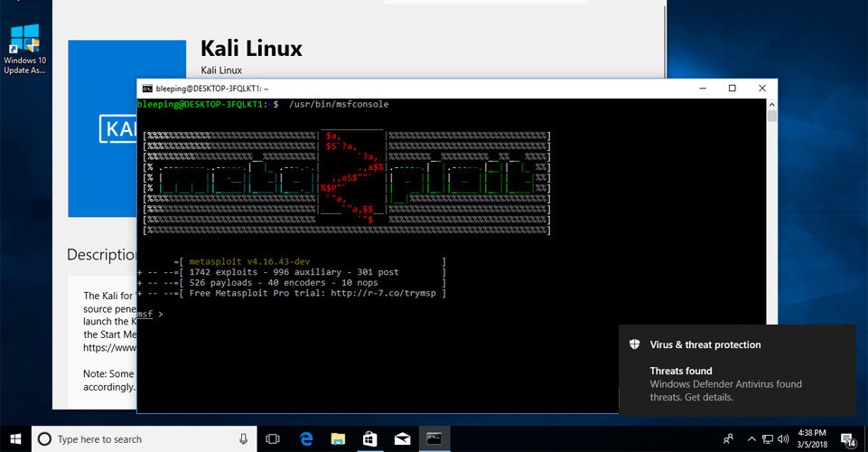The image size is (868, 452).
Task: Click the 1742 exploits line in console
Action: tap(294, 272)
